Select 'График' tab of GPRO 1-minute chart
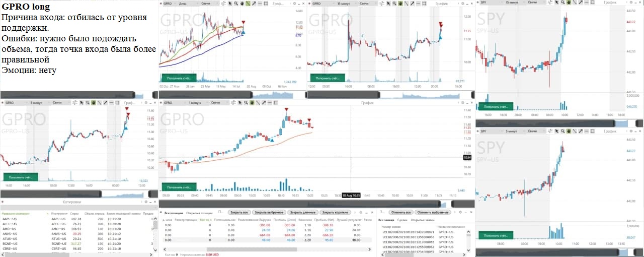This screenshot has height=257, width=644. click(367, 102)
